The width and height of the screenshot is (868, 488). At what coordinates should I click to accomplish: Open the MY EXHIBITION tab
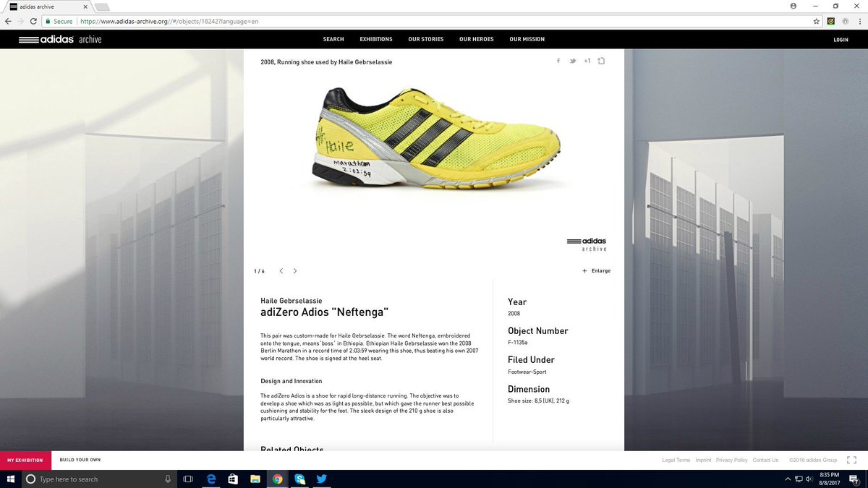pos(25,460)
